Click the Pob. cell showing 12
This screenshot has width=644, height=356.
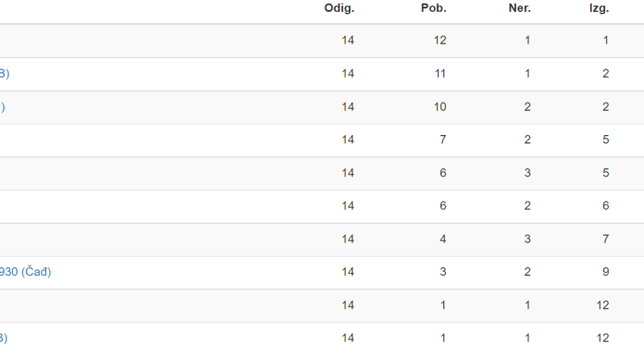point(440,41)
